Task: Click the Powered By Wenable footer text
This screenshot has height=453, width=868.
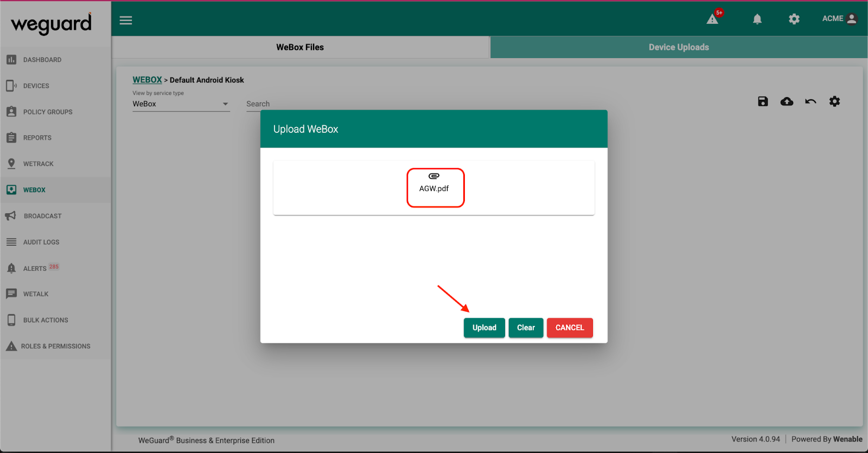Action: click(827, 439)
